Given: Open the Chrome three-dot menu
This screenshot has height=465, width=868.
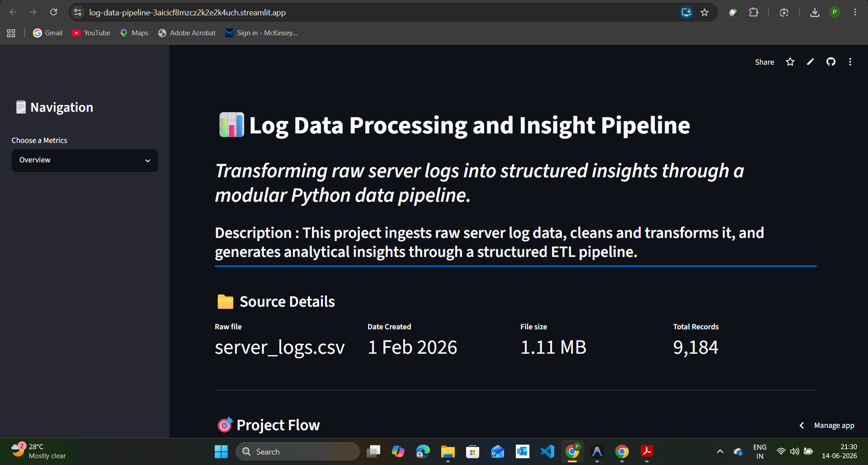Looking at the screenshot, I should coord(855,12).
